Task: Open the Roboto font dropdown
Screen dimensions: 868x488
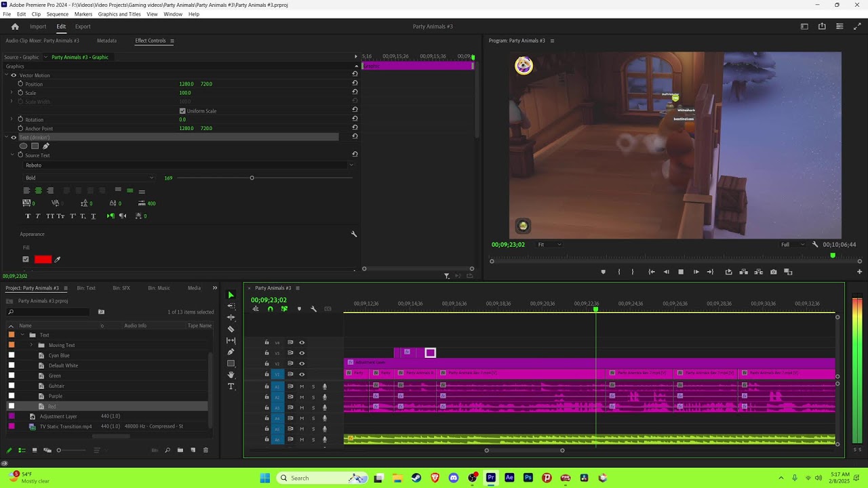Action: point(189,165)
